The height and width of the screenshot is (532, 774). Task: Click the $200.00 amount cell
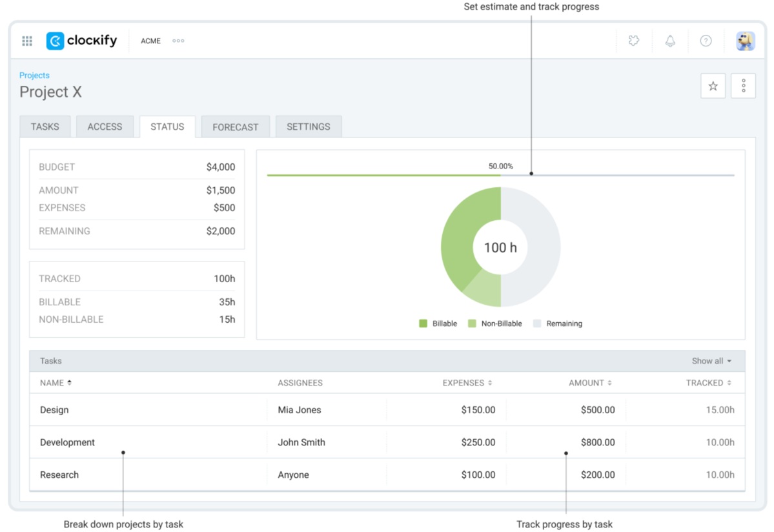tap(597, 475)
